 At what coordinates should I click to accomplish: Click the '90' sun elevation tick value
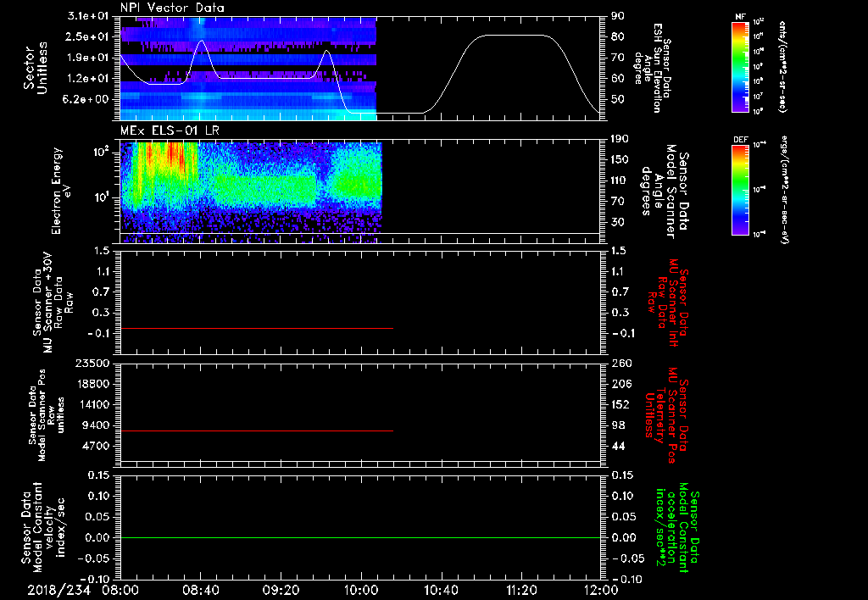618,16
